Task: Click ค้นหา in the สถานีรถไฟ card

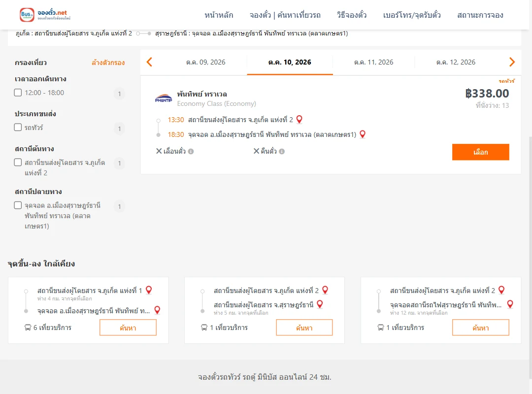Action: point(480,328)
